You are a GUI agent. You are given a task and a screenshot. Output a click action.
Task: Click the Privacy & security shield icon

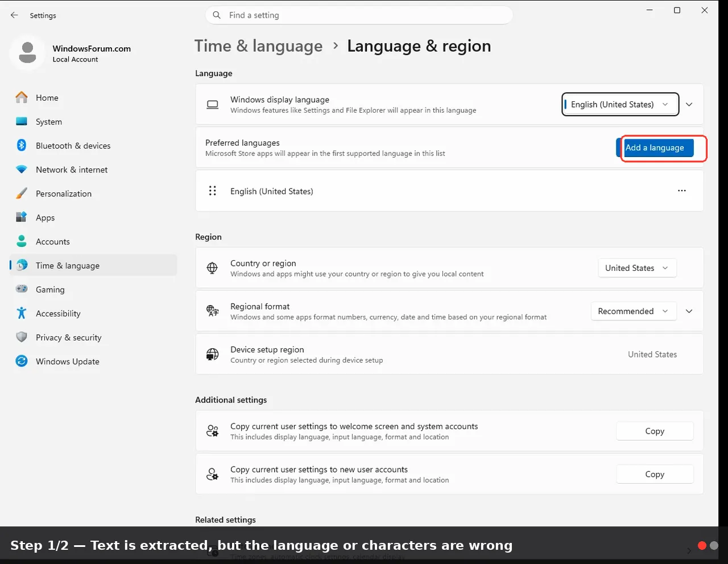tap(22, 337)
